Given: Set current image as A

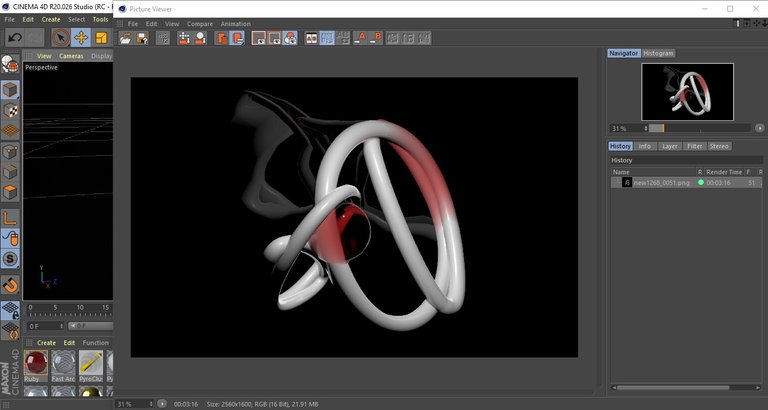Looking at the screenshot, I should click(x=360, y=38).
